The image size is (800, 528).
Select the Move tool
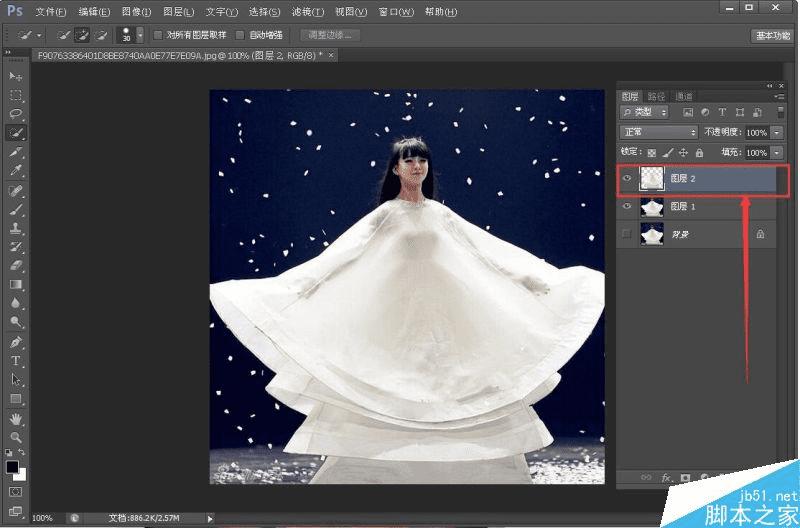click(x=16, y=77)
